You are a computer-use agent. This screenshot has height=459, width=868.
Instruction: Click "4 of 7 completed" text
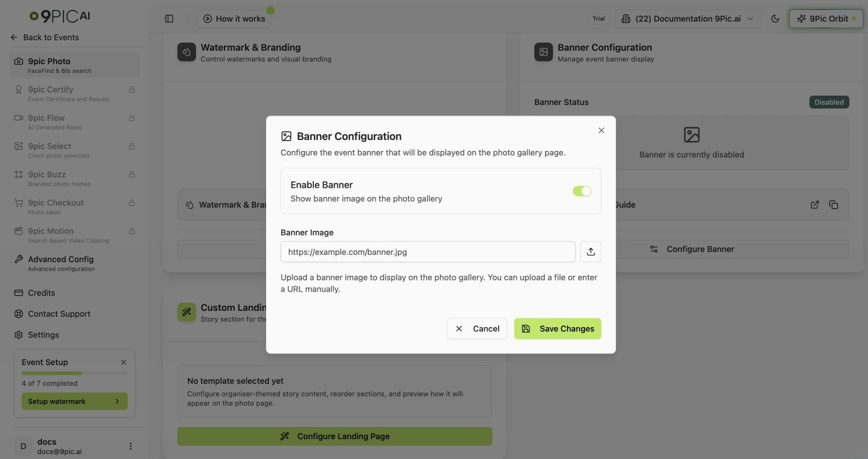click(x=50, y=383)
